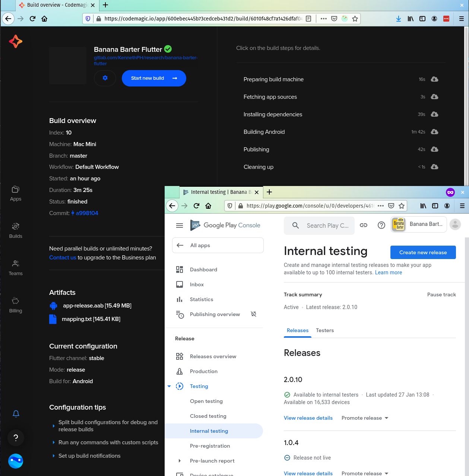
Task: Download log for Fetching app sources step
Action: click(434, 97)
